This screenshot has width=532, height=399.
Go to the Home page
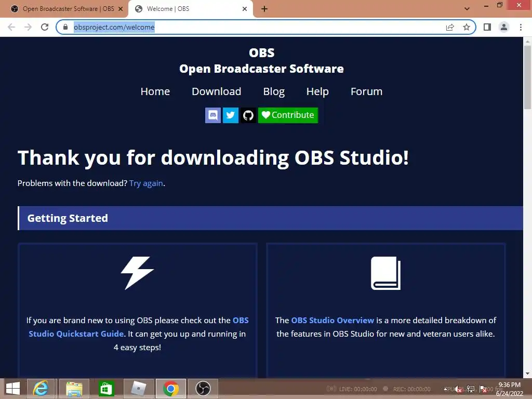point(155,91)
